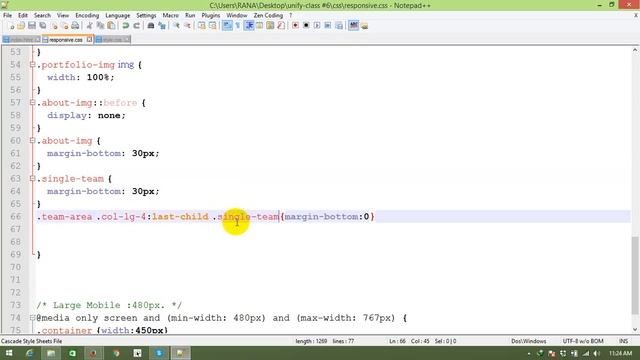640x360 pixels.
Task: Open user defined language dialog icon
Action: click(x=259, y=26)
